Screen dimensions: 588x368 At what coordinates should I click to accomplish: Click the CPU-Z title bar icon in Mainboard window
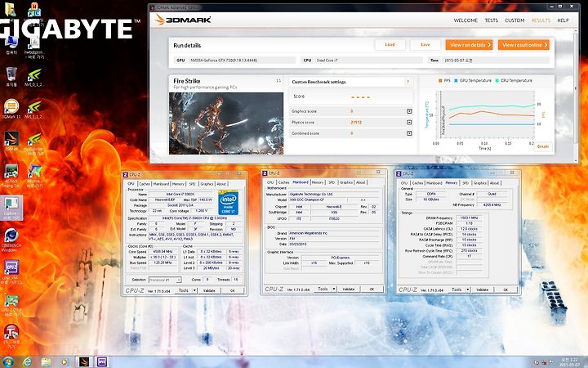coord(265,173)
